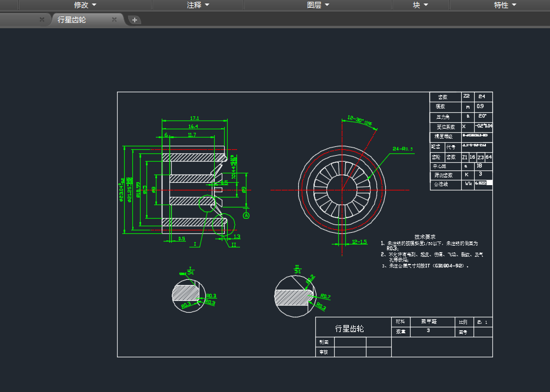550x392 pixels.
Task: Select the K cell in gear table
Action: pos(467,175)
